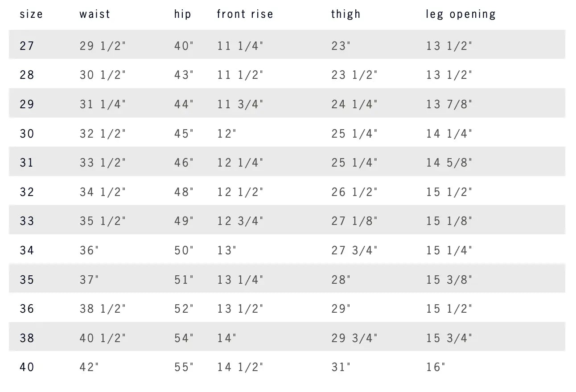Image resolution: width=576 pixels, height=392 pixels.
Task: Click the waist value 31 1/4"
Action: [103, 104]
